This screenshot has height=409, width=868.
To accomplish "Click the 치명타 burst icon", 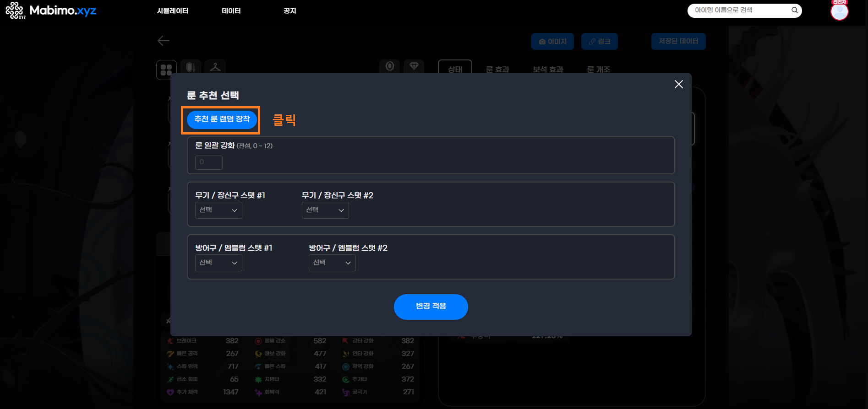I will (x=258, y=379).
